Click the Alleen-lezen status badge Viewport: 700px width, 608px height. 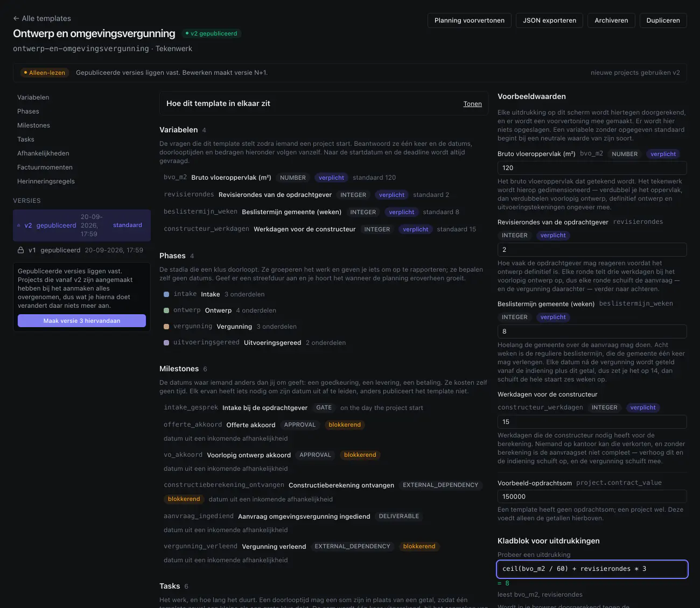(x=44, y=73)
